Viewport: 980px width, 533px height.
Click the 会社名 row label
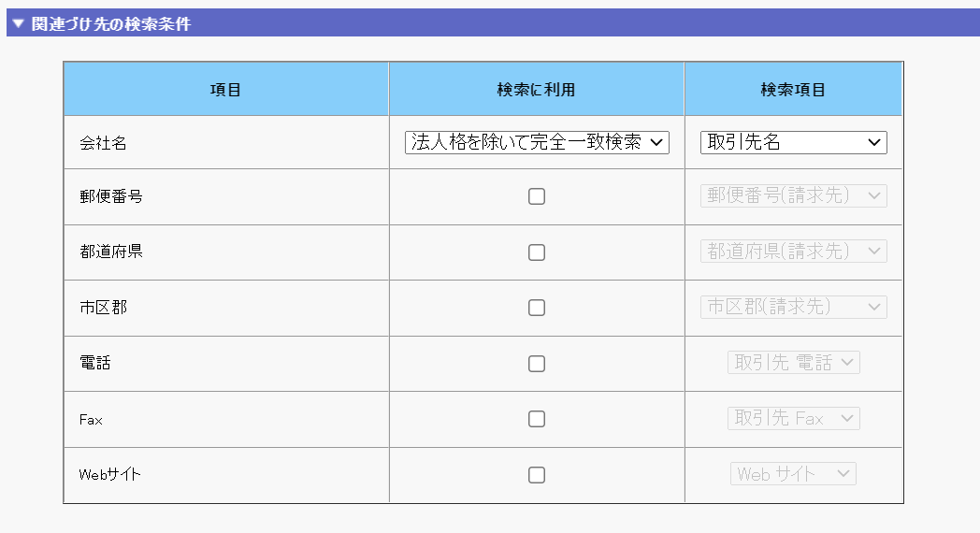103,143
